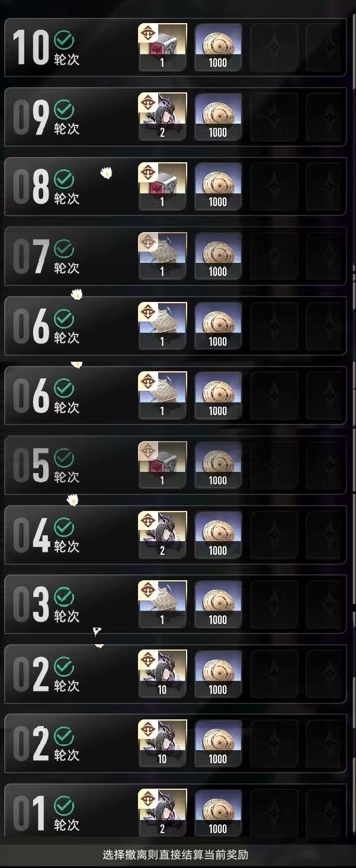Screen dimensions: 356x868
Task: Click the green checkmark beside round 10
Action: (x=64, y=40)
